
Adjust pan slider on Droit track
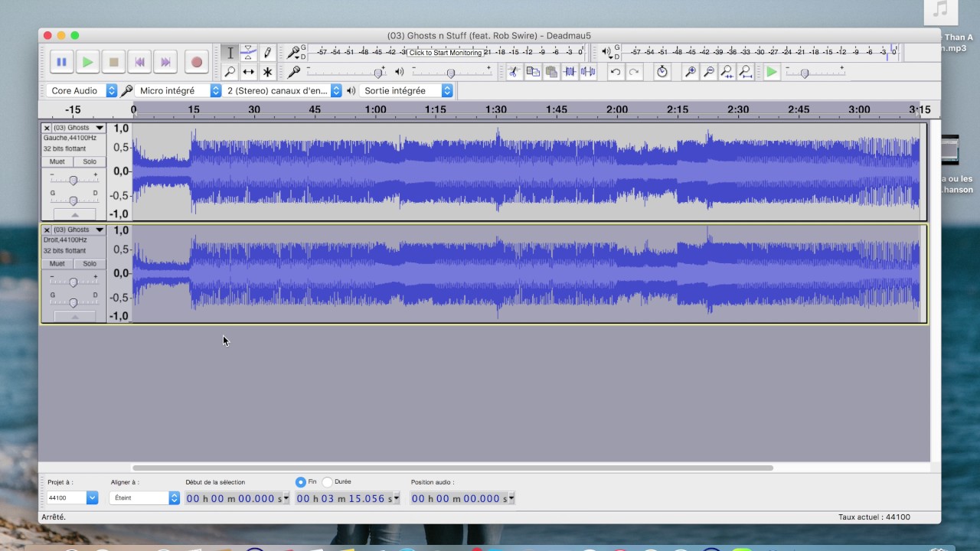click(73, 302)
